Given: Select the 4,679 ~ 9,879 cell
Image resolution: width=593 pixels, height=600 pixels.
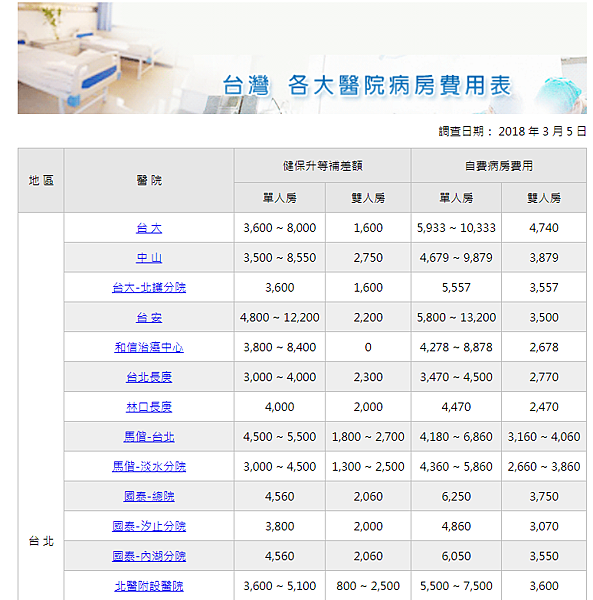Looking at the screenshot, I should tap(456, 258).
